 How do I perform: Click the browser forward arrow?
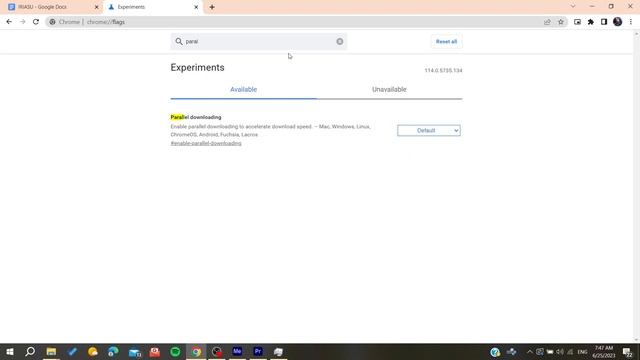tap(22, 22)
